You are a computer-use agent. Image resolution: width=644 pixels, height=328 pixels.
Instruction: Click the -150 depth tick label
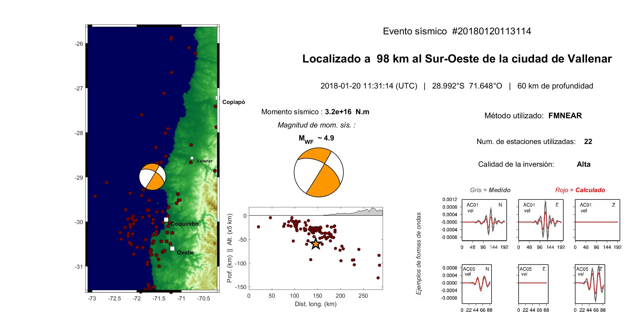[x=241, y=287]
